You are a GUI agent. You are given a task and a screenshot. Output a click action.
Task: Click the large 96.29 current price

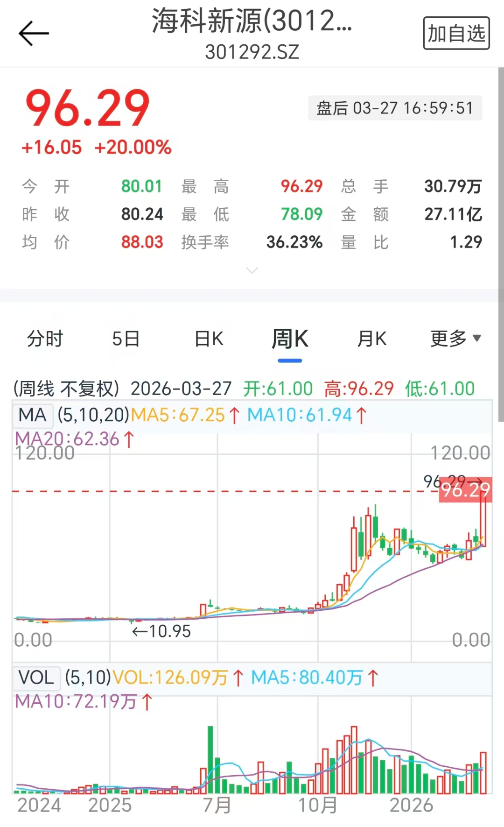(88, 108)
